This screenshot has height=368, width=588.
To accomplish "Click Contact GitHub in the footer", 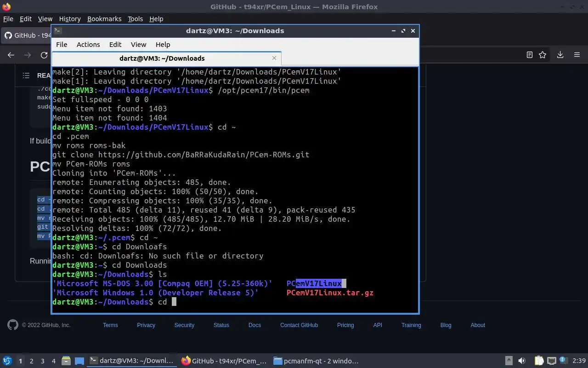I will point(299,325).
